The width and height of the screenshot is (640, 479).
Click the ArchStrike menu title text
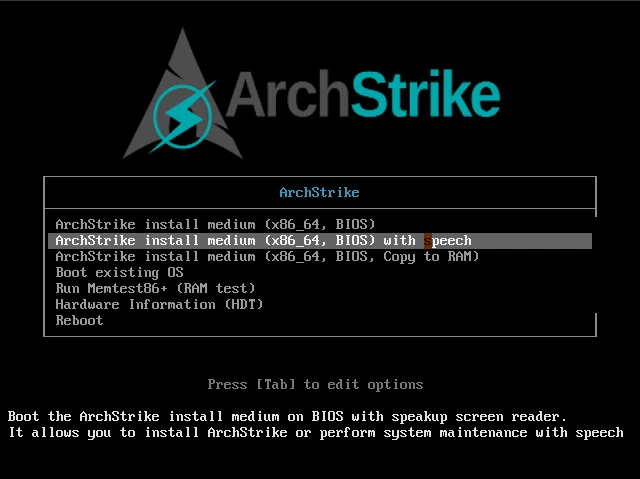pos(319,193)
